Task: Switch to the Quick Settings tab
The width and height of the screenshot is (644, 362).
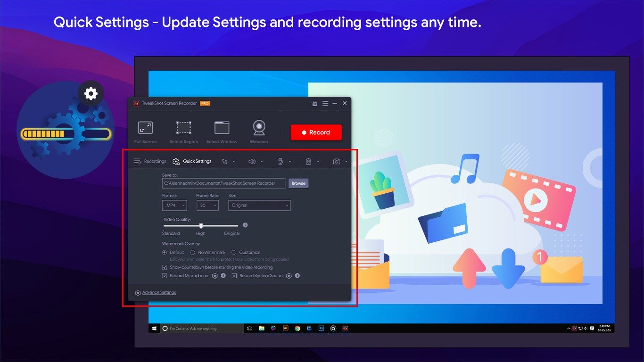Action: coord(192,161)
